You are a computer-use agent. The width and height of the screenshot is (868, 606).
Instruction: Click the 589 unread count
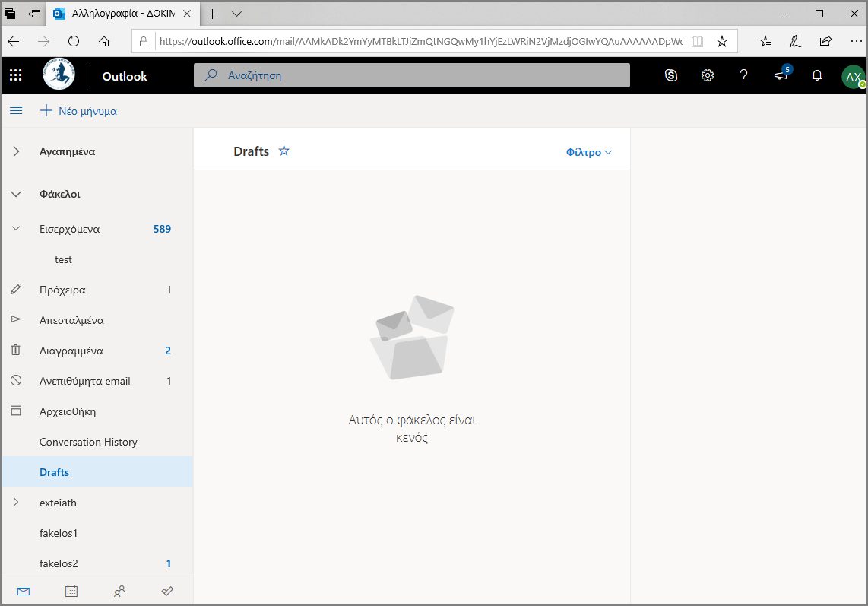coord(162,229)
